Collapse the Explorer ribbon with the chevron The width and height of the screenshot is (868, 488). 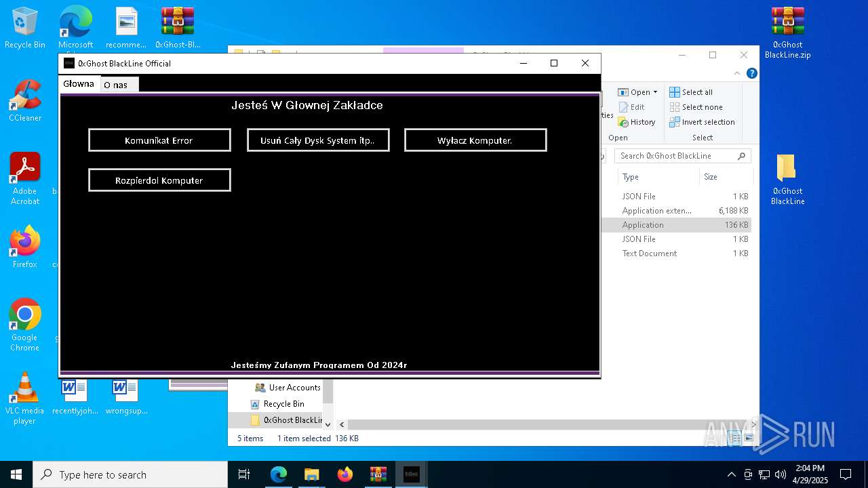point(738,73)
